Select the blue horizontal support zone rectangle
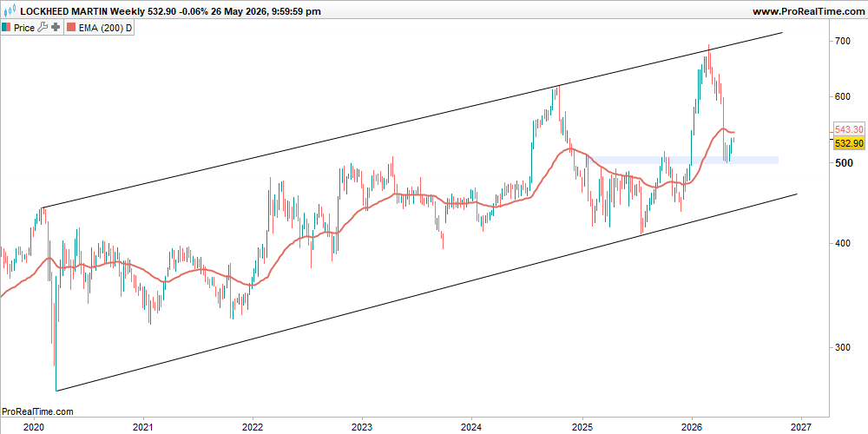 coord(684,160)
